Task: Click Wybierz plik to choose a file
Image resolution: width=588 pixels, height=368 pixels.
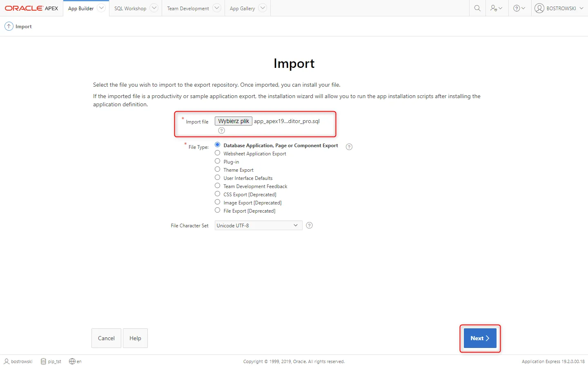Action: tap(233, 121)
